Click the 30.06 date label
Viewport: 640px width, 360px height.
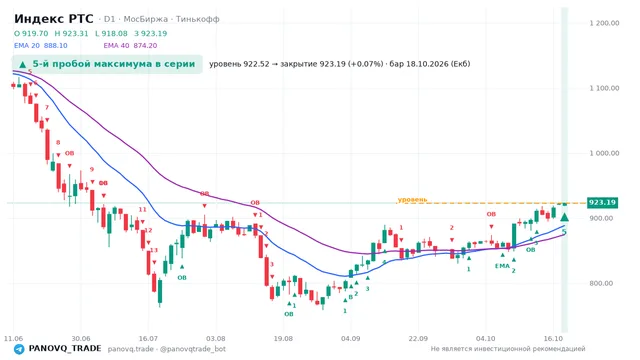click(81, 339)
